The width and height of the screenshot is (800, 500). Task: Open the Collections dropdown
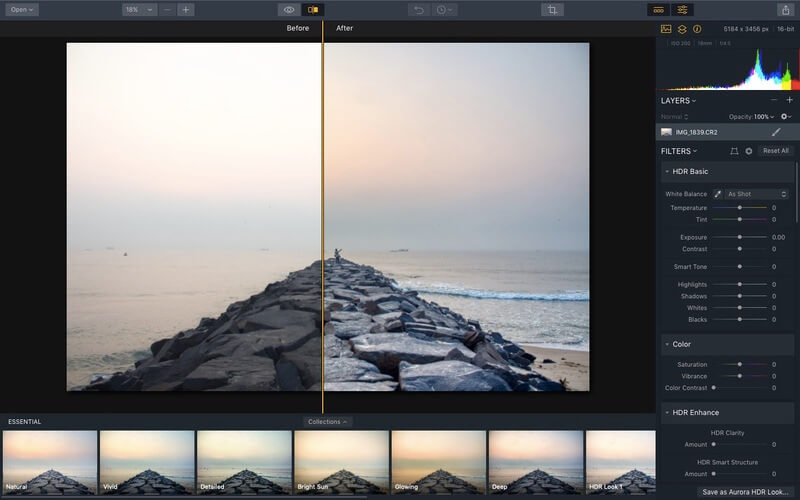pos(327,422)
